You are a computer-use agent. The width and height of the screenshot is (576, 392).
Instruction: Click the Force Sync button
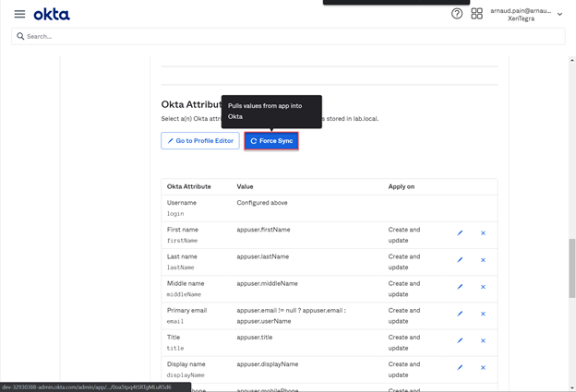click(x=271, y=141)
